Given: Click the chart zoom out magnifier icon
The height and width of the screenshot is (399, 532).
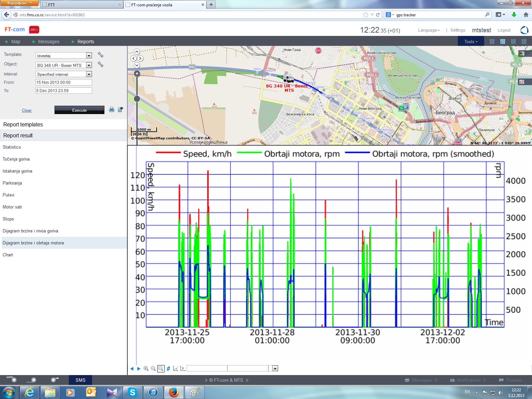Looking at the screenshot, I should coord(153,368).
